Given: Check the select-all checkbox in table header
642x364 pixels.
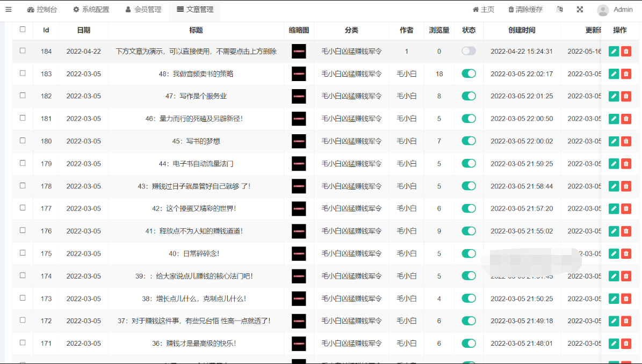Looking at the screenshot, I should pos(23,30).
